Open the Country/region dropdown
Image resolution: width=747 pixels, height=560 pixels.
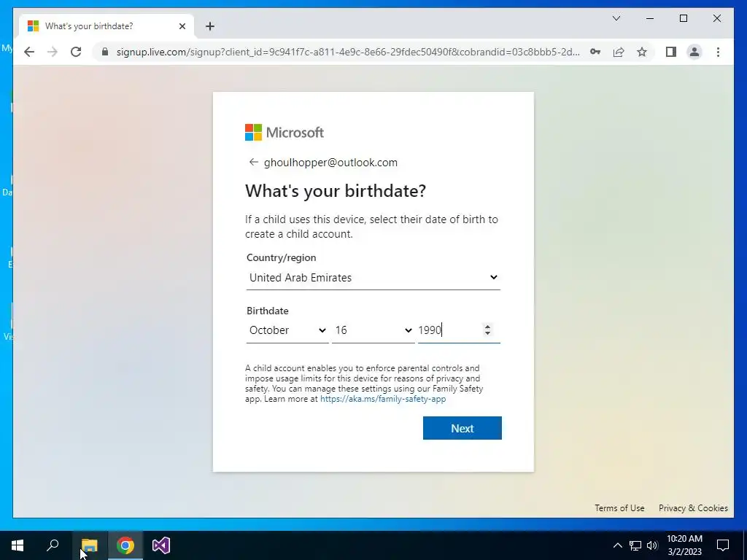(373, 278)
